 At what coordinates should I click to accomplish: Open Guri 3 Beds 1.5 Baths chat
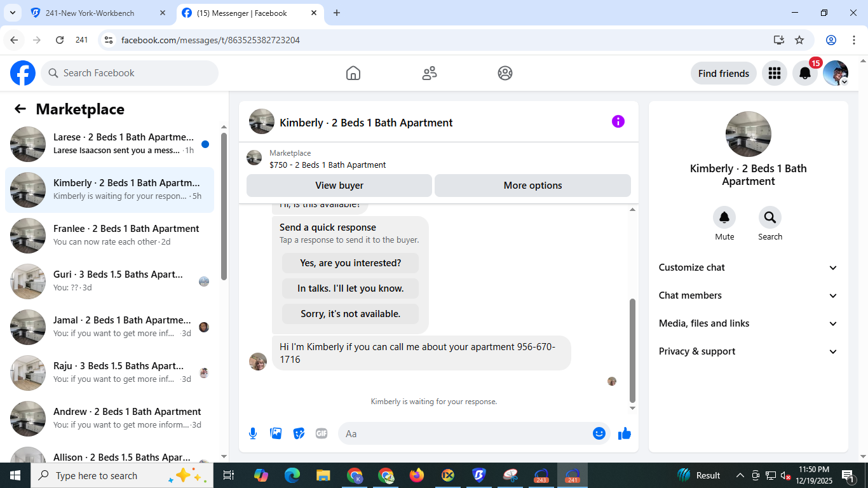click(x=109, y=281)
